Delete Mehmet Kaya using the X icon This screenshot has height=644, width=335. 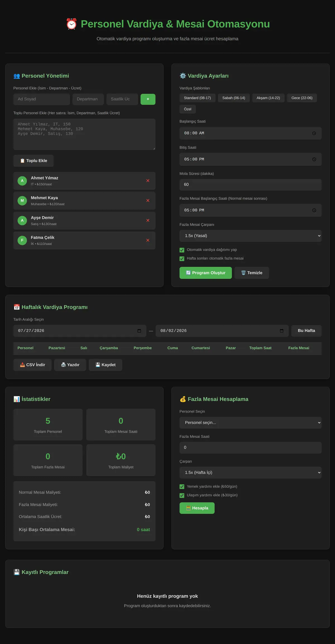(x=148, y=200)
